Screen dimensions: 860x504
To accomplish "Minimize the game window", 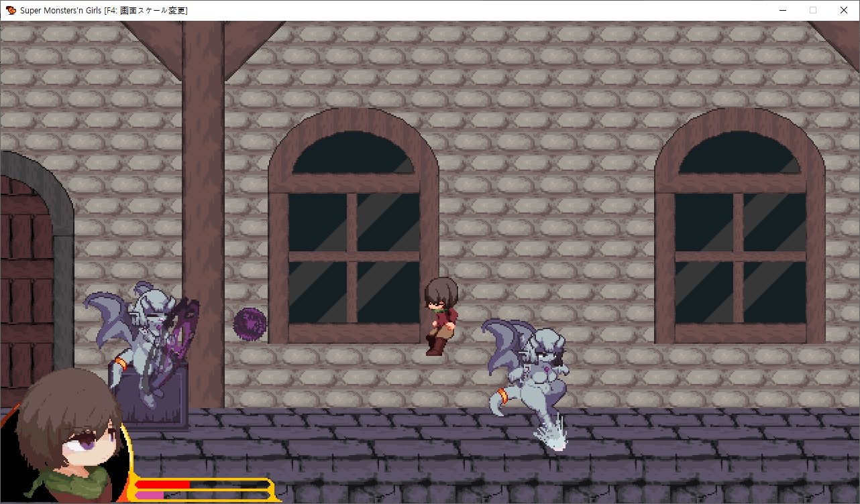I will (782, 10).
